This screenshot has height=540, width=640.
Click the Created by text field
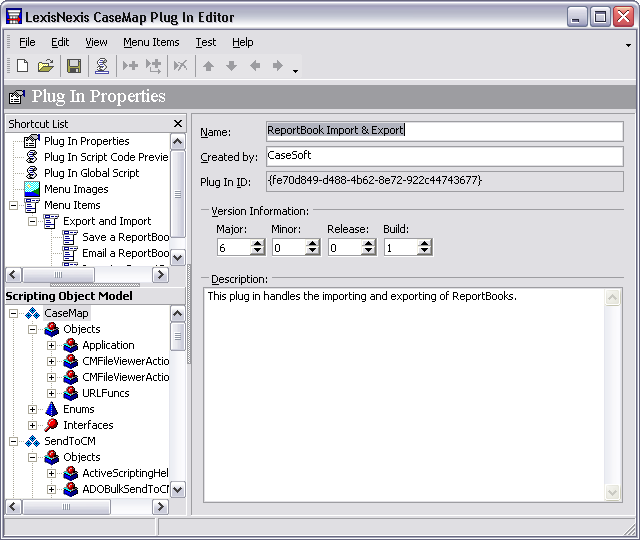(x=443, y=156)
